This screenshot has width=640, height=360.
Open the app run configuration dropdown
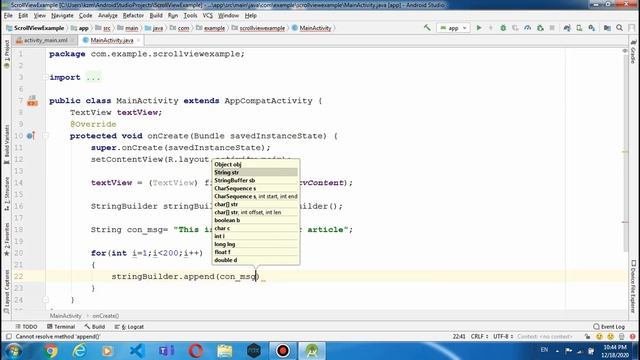[453, 28]
